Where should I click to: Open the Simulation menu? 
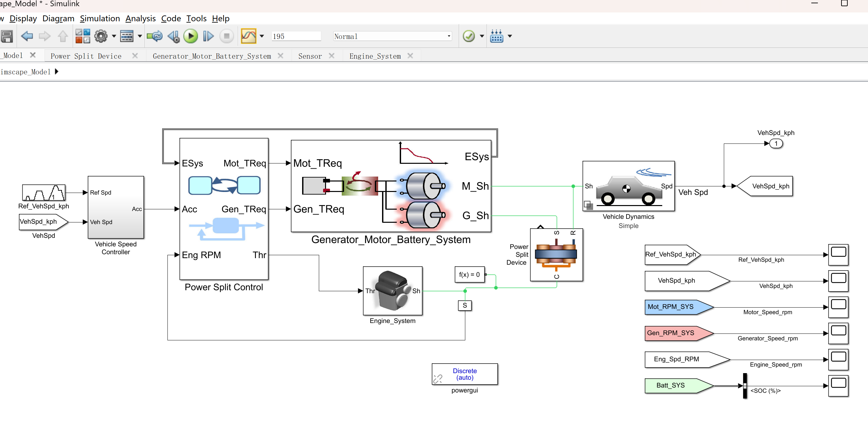pos(100,19)
